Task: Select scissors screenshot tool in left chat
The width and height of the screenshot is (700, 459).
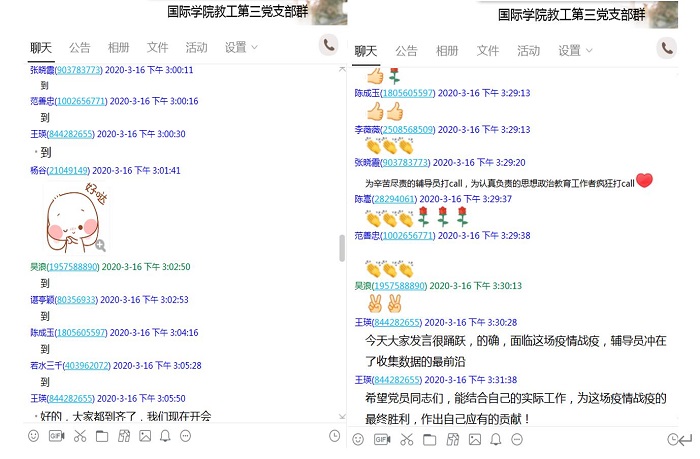Action: pos(78,436)
